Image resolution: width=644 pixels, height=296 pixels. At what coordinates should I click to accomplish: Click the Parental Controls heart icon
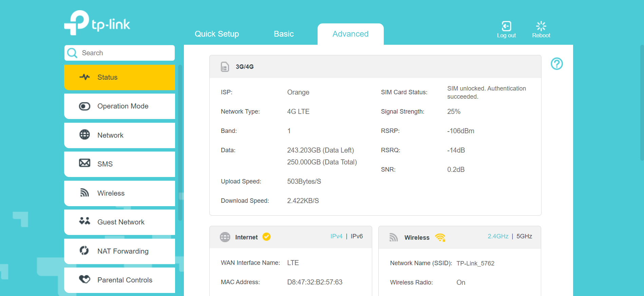84,279
